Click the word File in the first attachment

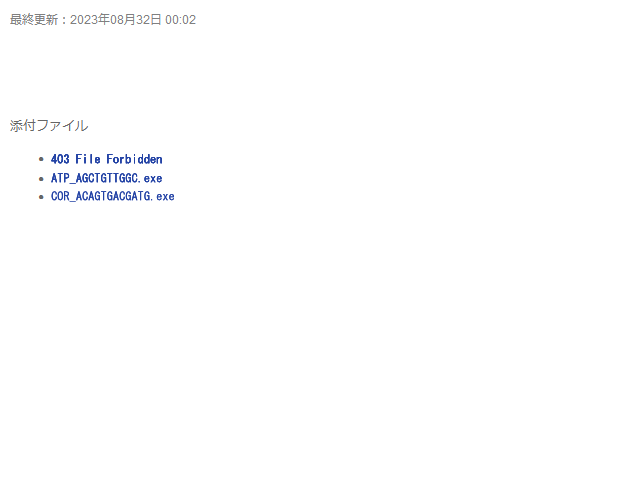click(x=88, y=159)
